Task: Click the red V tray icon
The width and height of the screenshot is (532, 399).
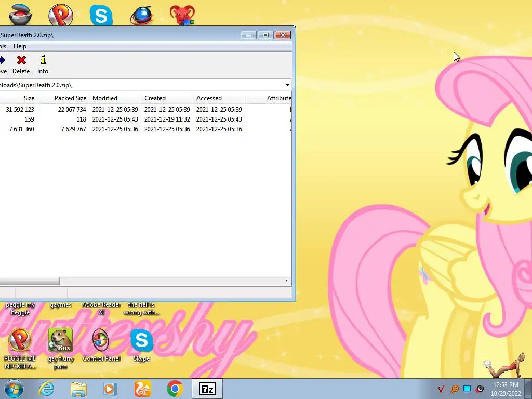Action: coord(441,389)
